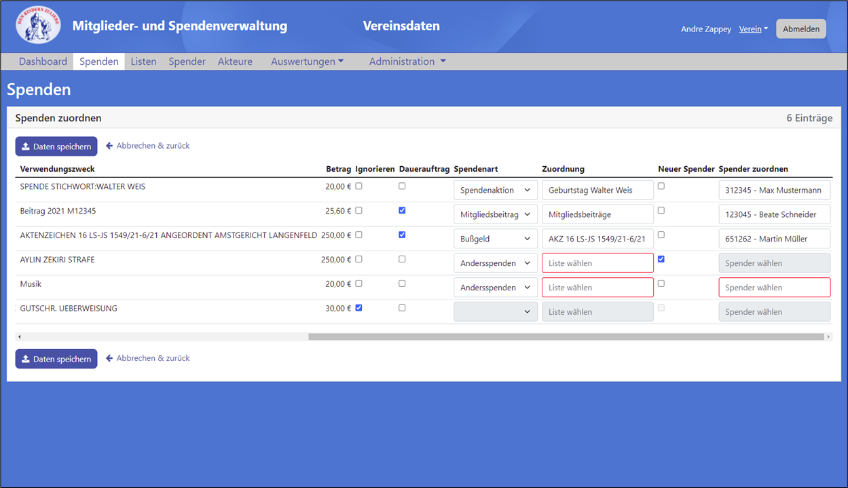Go to the Akteure tab
Image resolution: width=848 pixels, height=488 pixels.
click(x=235, y=62)
